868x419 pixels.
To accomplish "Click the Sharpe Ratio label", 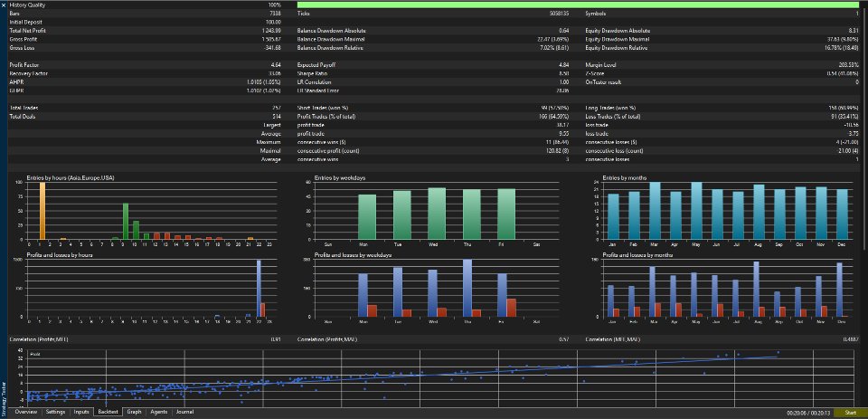I will point(312,73).
